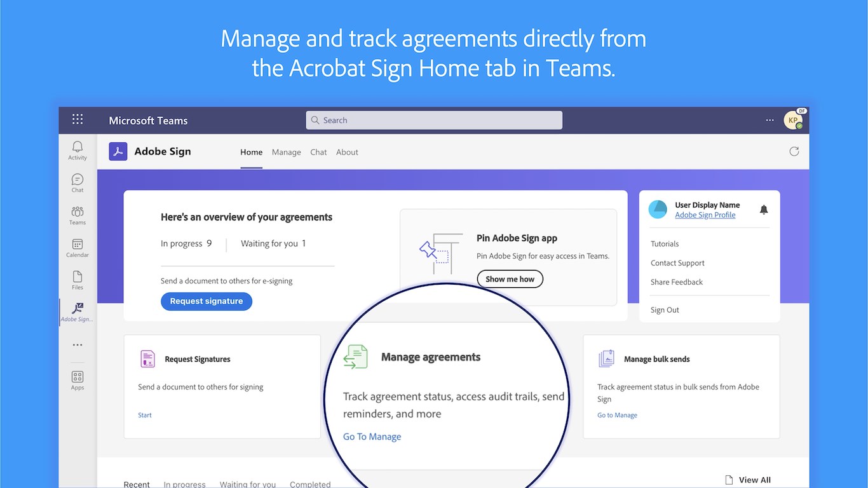Click the Request signature button
This screenshot has width=868, height=488.
coord(207,301)
